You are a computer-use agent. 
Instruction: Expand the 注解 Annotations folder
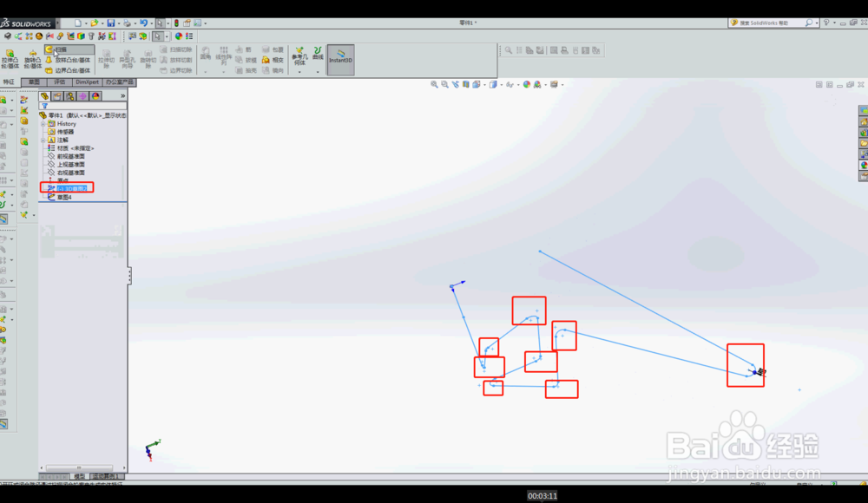(43, 140)
